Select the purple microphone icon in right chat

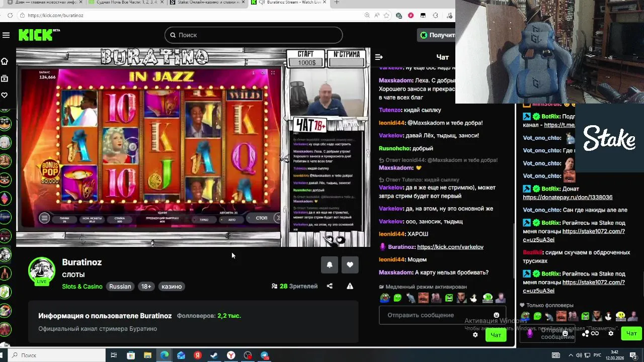coord(530,333)
